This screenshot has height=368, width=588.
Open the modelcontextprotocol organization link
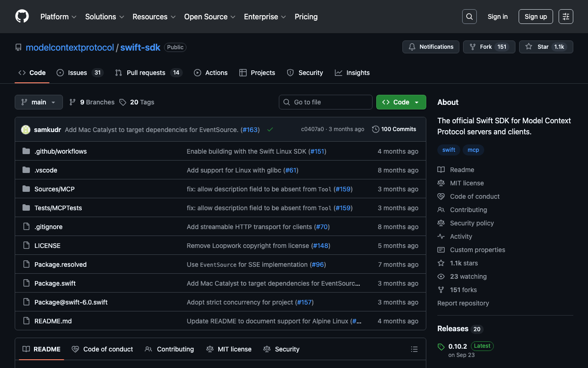point(70,47)
